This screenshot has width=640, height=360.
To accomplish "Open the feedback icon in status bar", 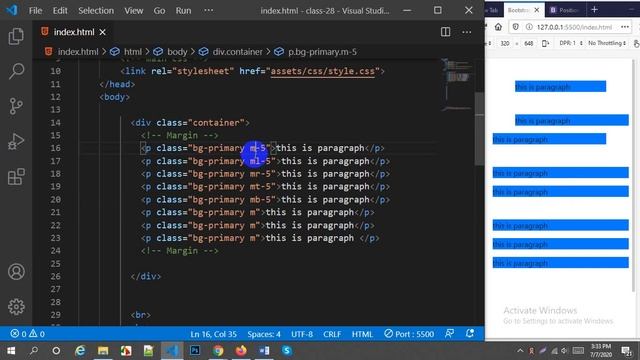I will pos(449,334).
